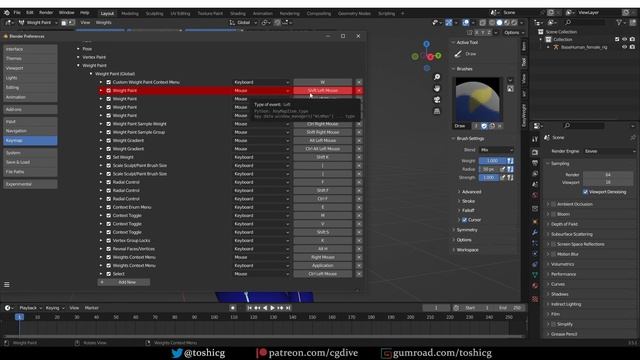Toggle Reveal Faces/Vertices checkbox
Viewport: 640px width, 360px height.
tap(109, 249)
